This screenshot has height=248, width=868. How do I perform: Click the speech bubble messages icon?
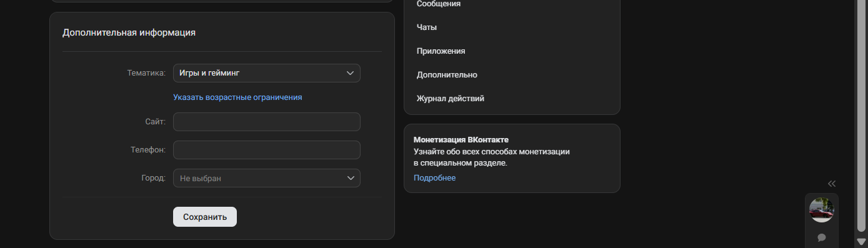click(822, 237)
